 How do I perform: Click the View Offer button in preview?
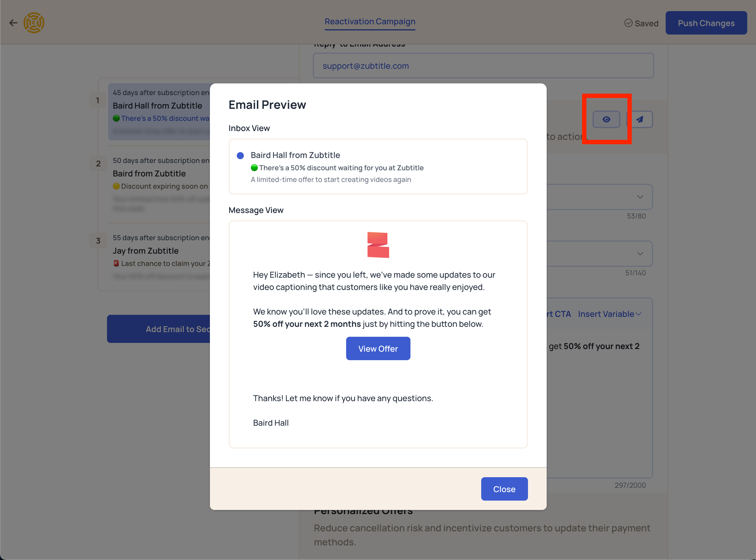[378, 348]
